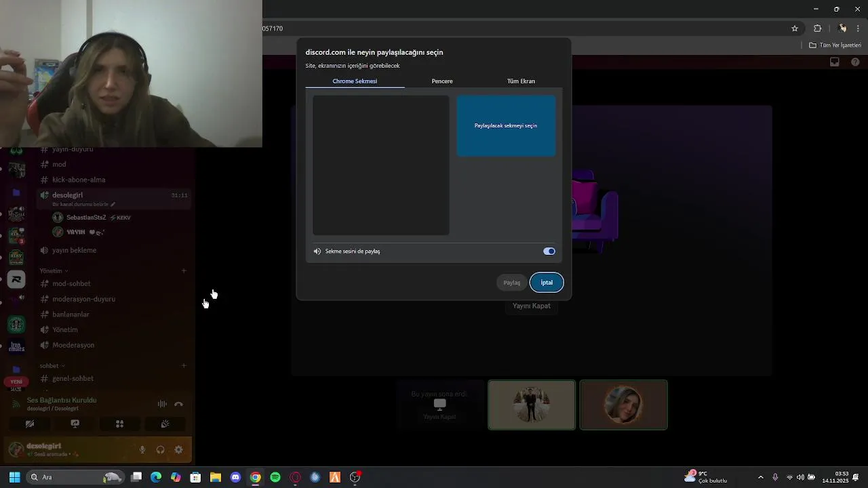The width and height of the screenshot is (868, 488).
Task: Open Discord user settings gear
Action: (179, 449)
